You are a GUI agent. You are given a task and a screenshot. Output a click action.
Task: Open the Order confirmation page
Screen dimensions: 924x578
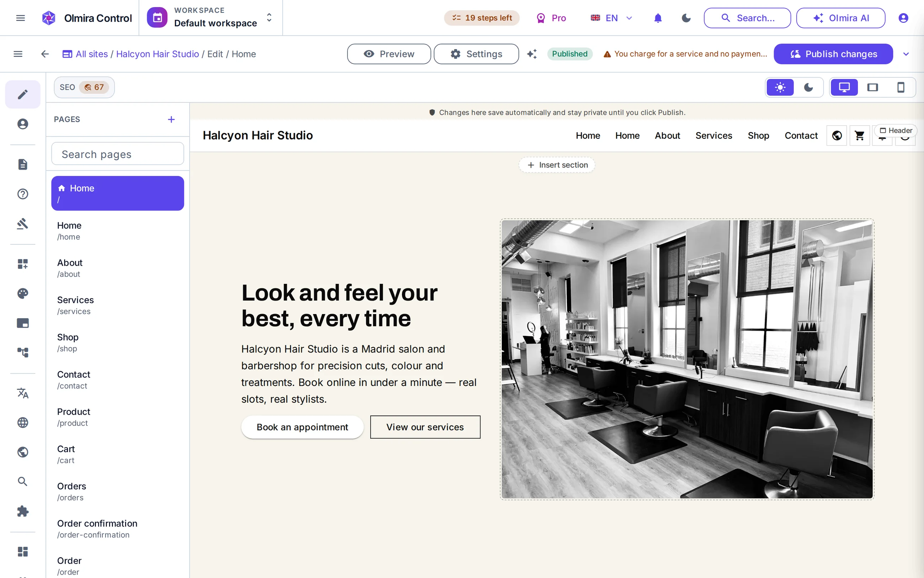[x=118, y=529]
